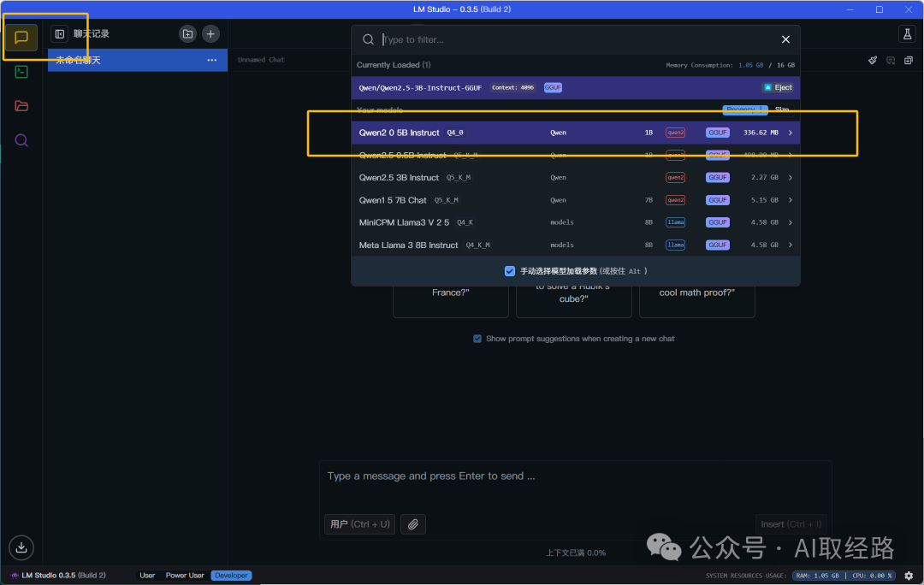Select Qwen2.5 3B Instruct model name

click(399, 177)
